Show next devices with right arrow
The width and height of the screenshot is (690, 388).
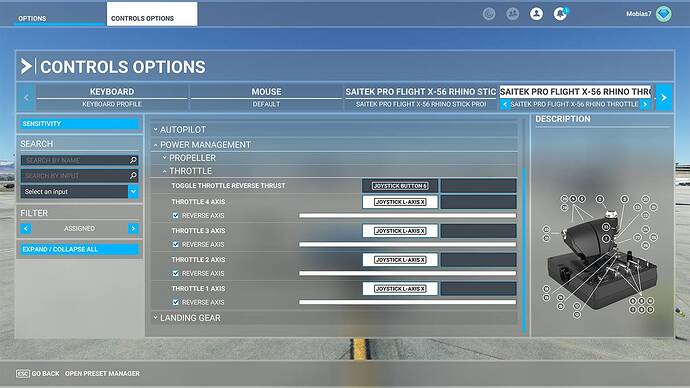[x=664, y=98]
